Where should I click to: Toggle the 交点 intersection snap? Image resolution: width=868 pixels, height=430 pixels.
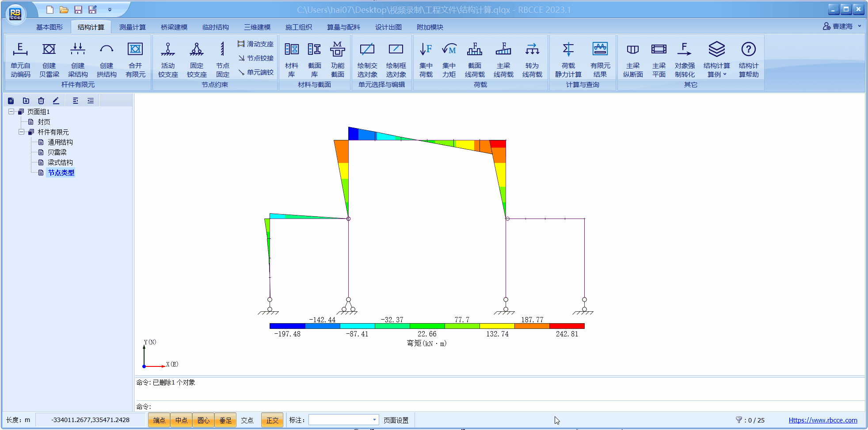point(247,420)
